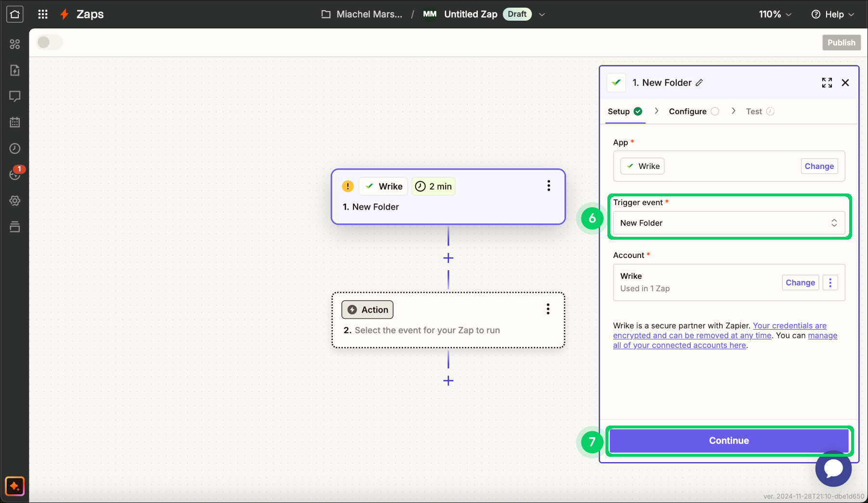
Task: Open the chat support bubble
Action: tap(833, 468)
